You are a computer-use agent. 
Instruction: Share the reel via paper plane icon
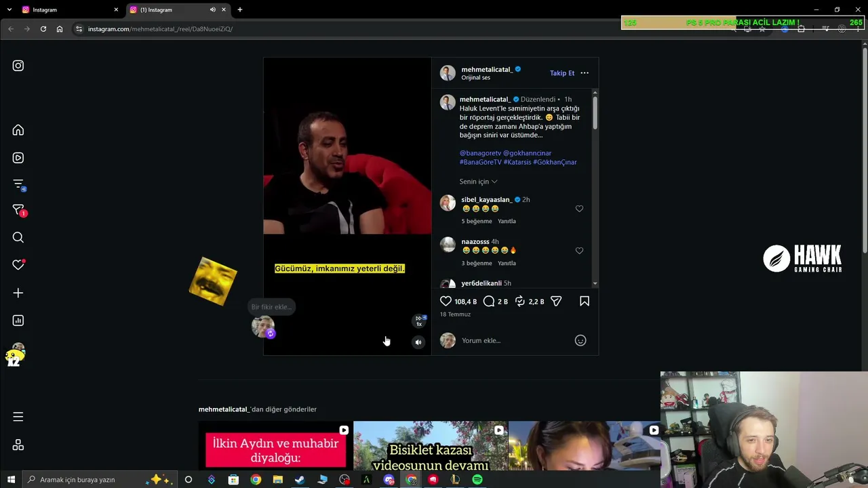(x=556, y=301)
